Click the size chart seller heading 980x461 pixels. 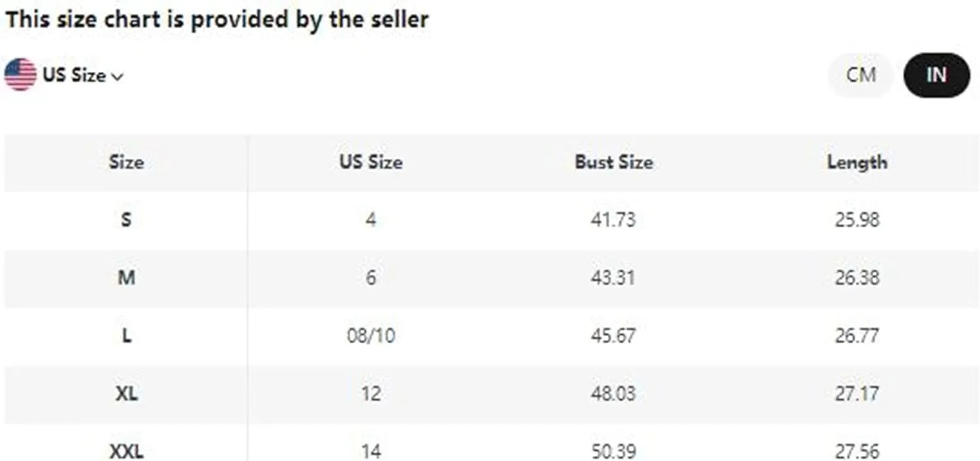coord(217,20)
